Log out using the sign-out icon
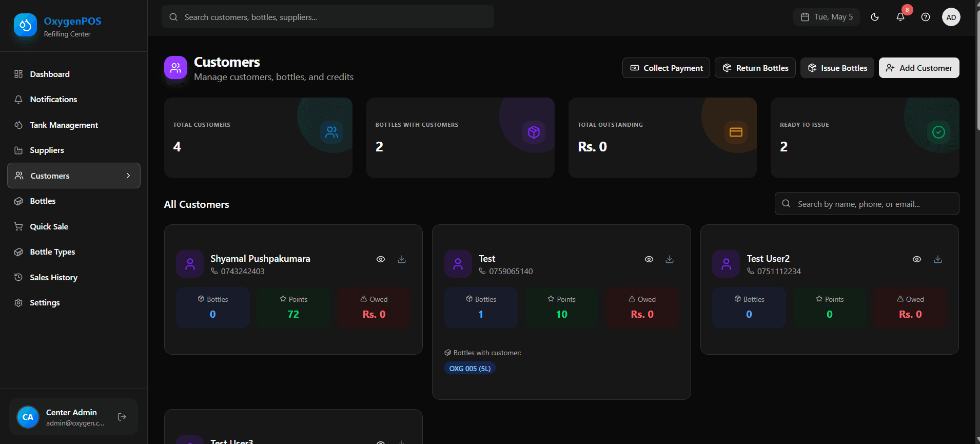Viewport: 980px width, 444px height. point(122,417)
